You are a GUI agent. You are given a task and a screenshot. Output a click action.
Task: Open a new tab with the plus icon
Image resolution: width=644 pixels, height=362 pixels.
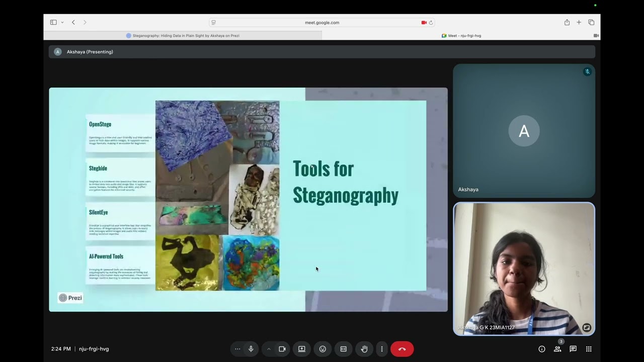click(579, 22)
